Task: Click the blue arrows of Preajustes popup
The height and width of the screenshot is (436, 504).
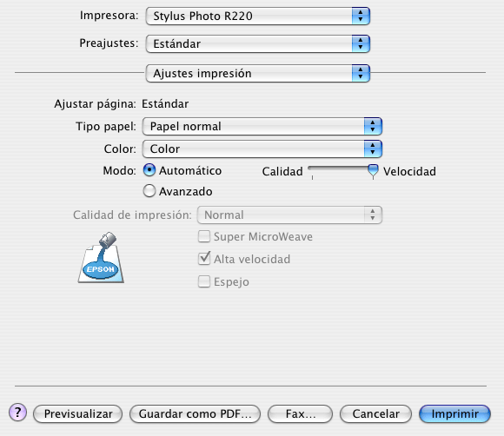Action: coord(361,43)
